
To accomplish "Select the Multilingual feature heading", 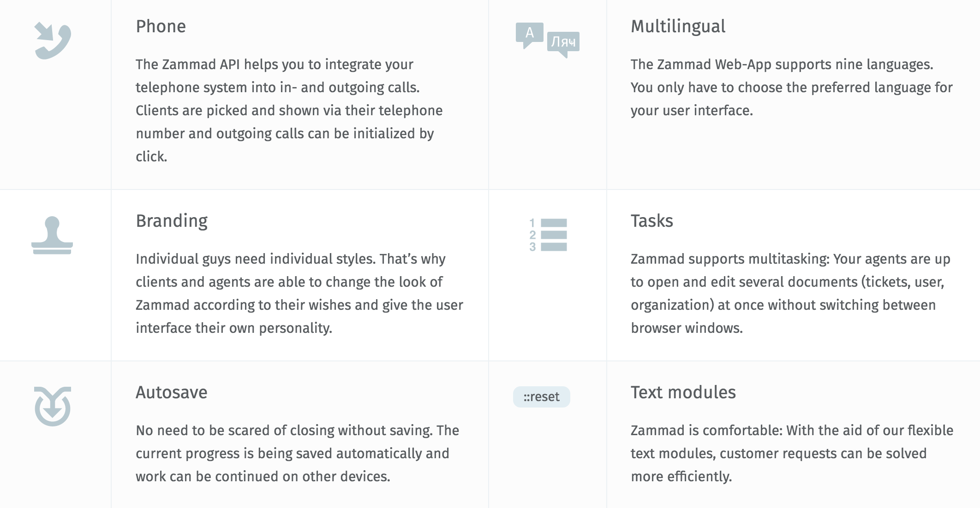I will coord(678,27).
